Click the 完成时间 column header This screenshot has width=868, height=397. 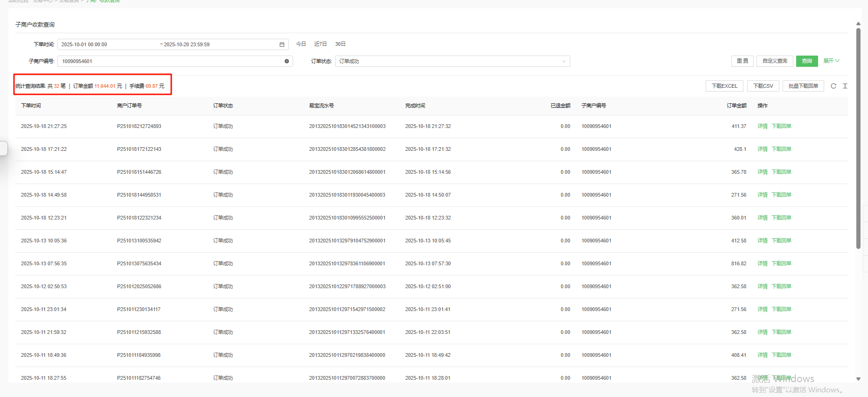[x=415, y=106]
